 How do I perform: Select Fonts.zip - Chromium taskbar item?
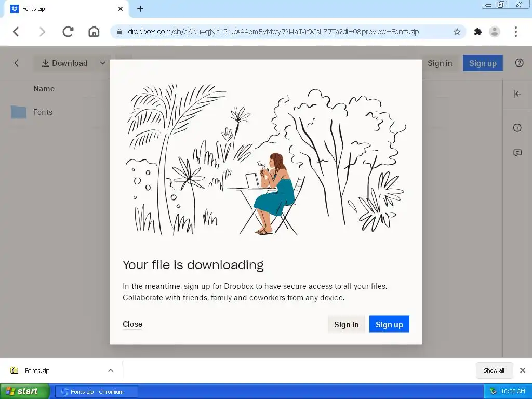[97, 392]
